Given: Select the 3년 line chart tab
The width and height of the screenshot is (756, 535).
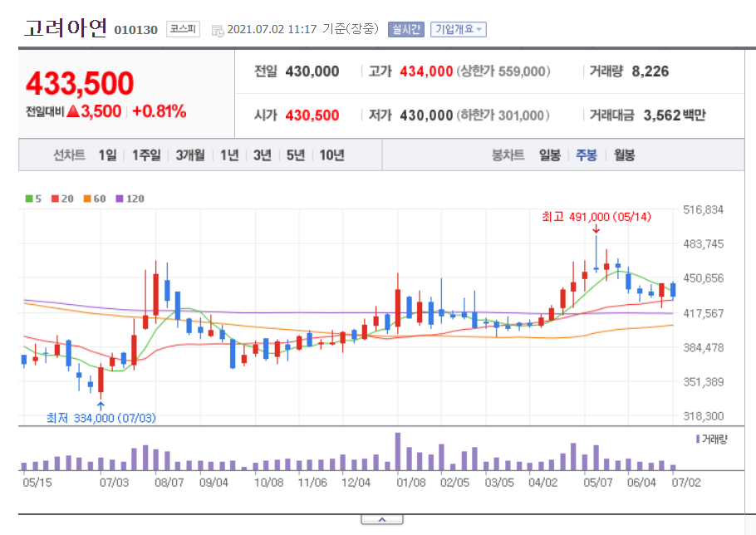Looking at the screenshot, I should [x=263, y=155].
